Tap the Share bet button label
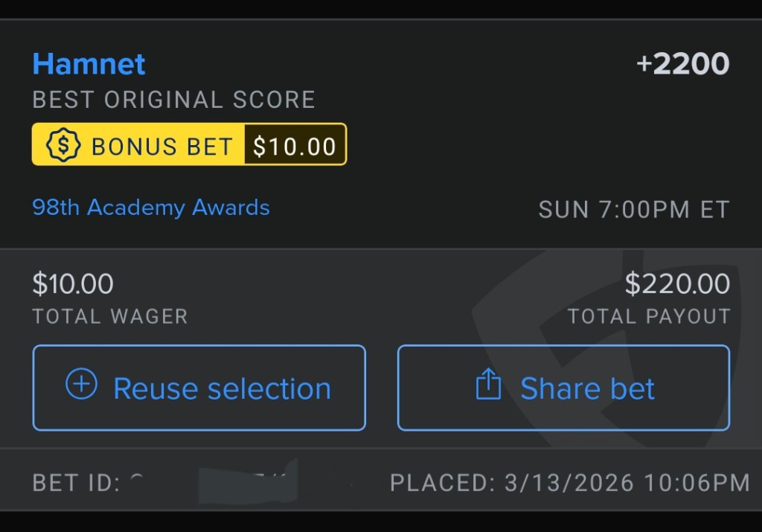This screenshot has width=762, height=532. point(587,388)
